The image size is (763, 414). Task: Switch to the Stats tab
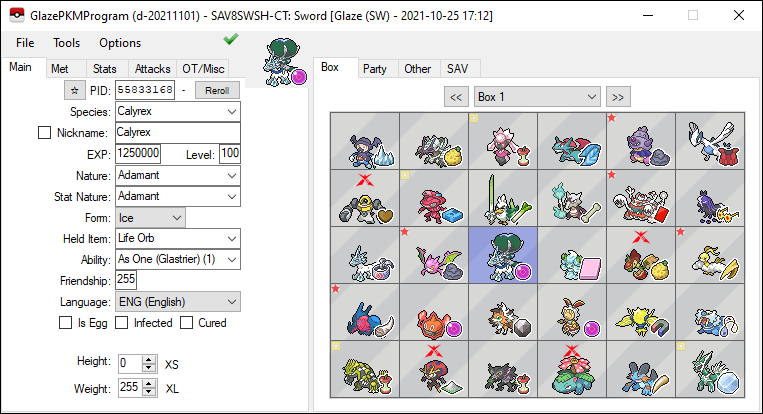click(105, 69)
